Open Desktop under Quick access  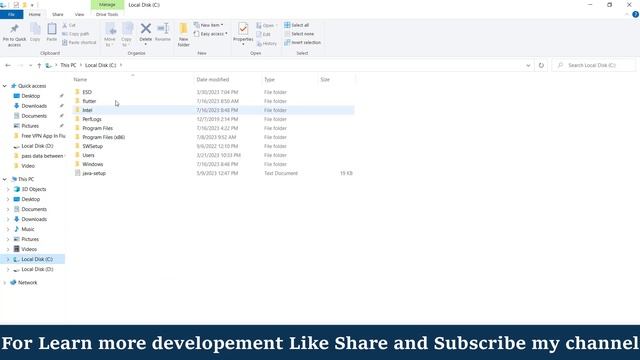point(31,96)
